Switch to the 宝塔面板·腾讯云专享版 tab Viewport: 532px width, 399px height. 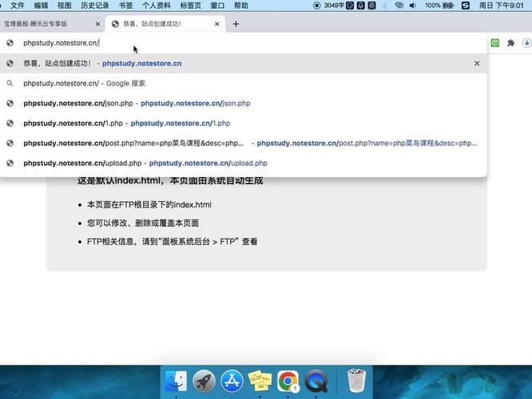pyautogui.click(x=51, y=24)
